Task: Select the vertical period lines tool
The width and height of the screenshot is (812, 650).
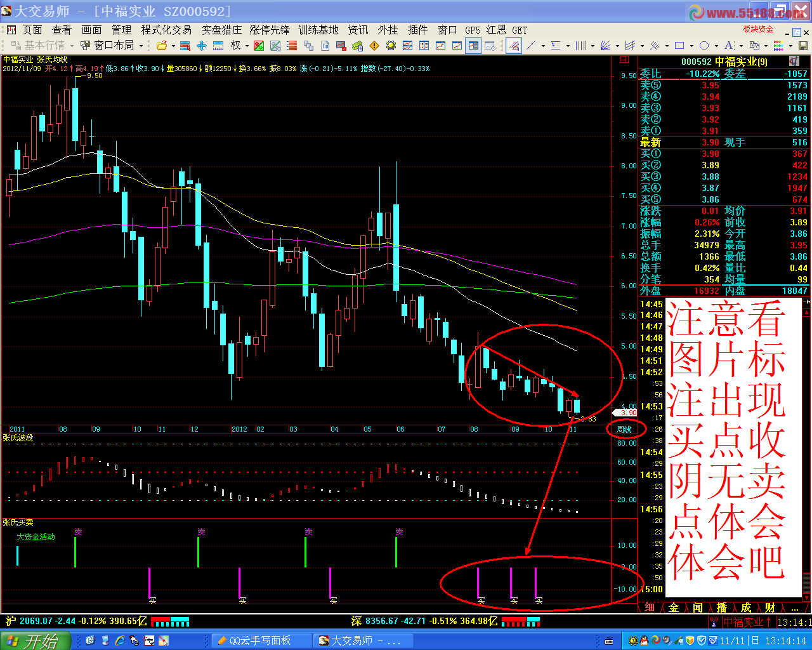Action: tap(580, 46)
